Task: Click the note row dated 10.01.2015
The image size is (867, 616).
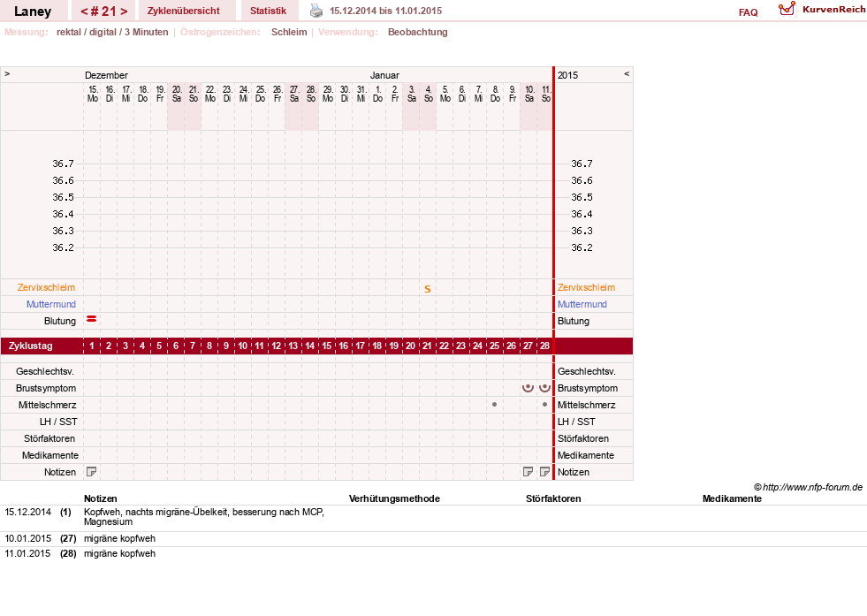Action: point(433,538)
